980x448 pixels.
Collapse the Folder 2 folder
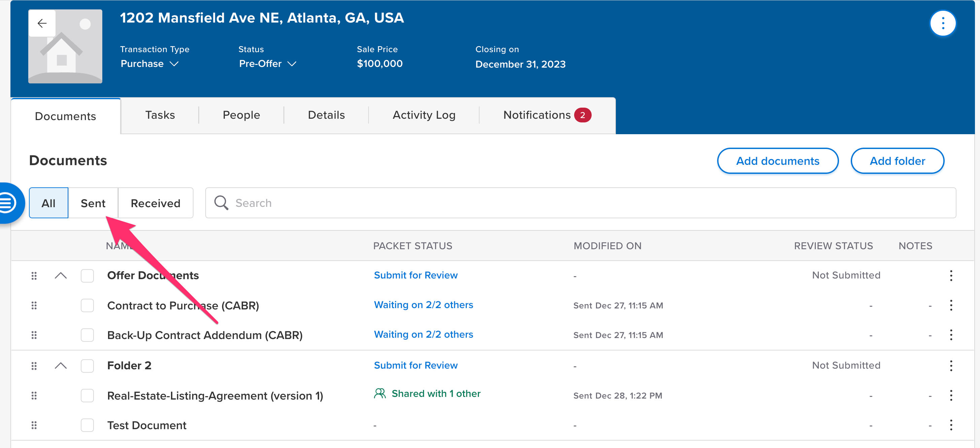point(61,366)
